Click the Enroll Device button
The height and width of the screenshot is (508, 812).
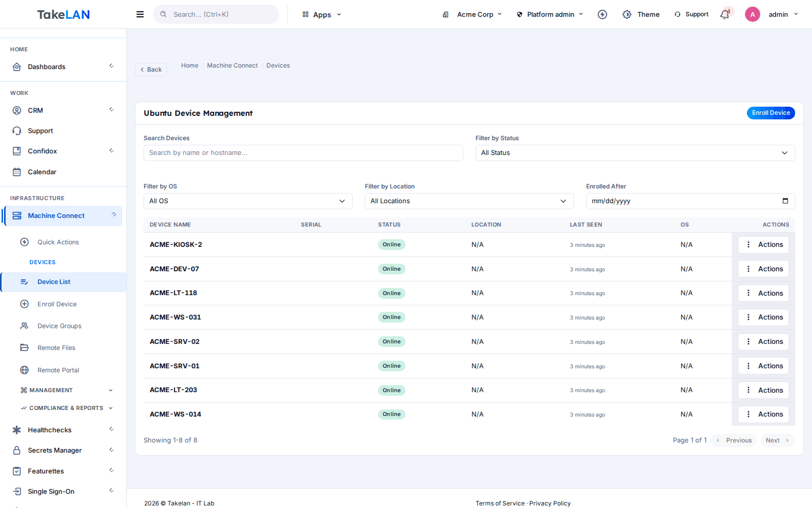click(x=771, y=113)
